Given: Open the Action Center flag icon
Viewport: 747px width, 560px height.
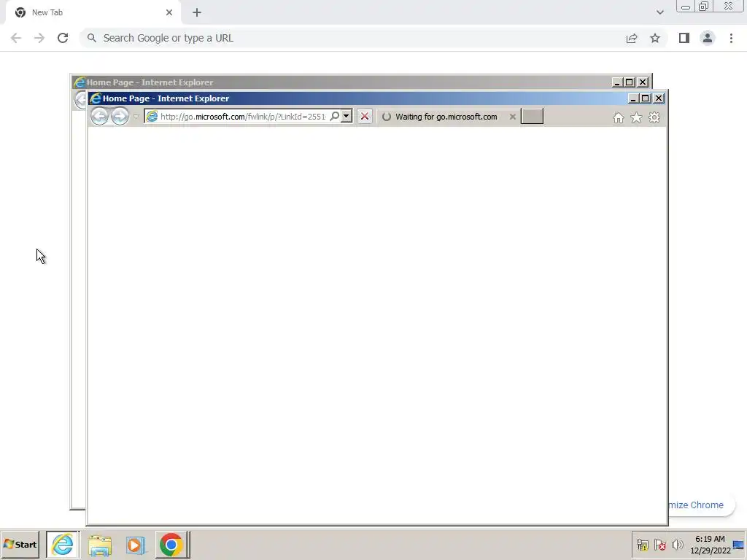Looking at the screenshot, I should [659, 545].
